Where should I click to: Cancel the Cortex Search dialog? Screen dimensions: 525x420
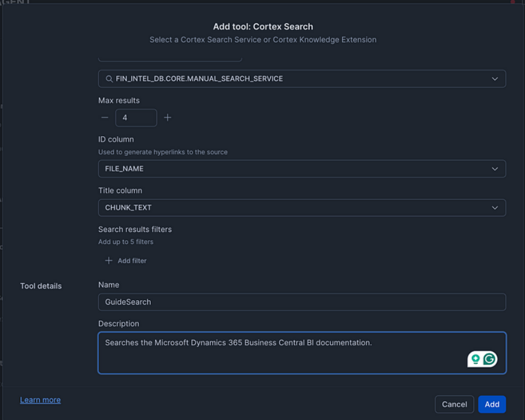tap(454, 404)
